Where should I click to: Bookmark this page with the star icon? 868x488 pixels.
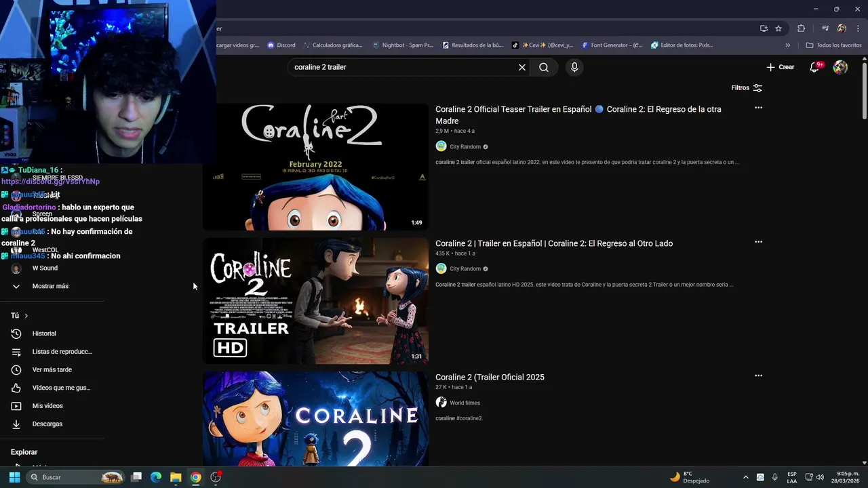click(x=778, y=28)
